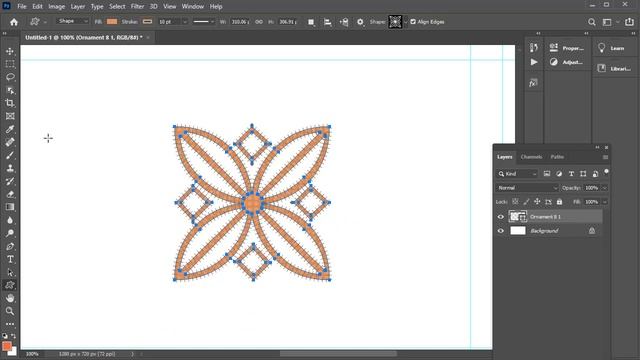Select the Brush tool
The width and height of the screenshot is (640, 360).
(10, 156)
